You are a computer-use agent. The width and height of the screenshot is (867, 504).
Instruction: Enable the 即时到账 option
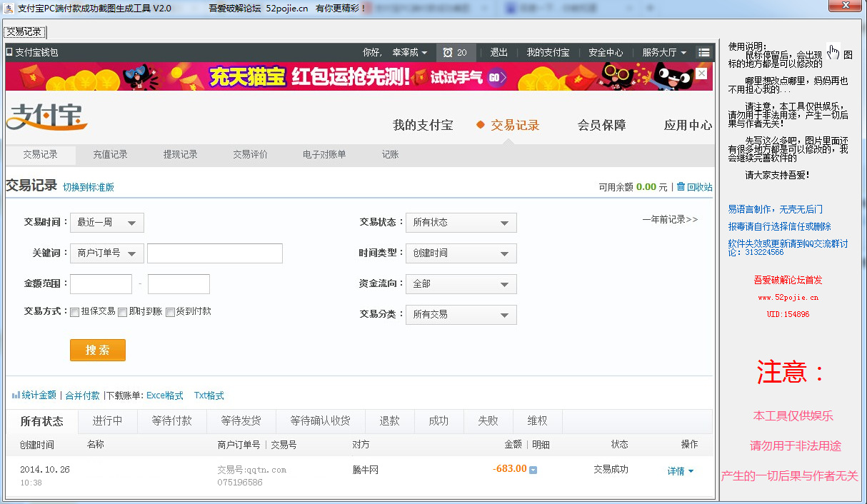coord(122,312)
